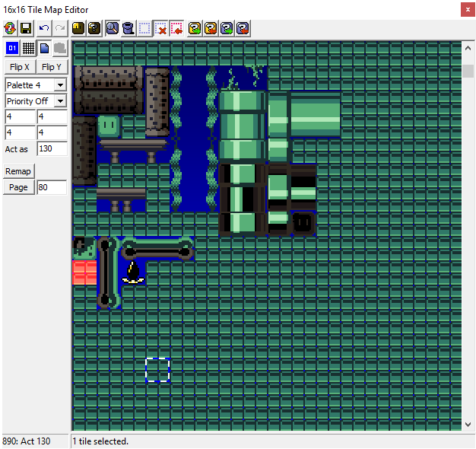Click the yellow question block with green arrow

[195, 29]
